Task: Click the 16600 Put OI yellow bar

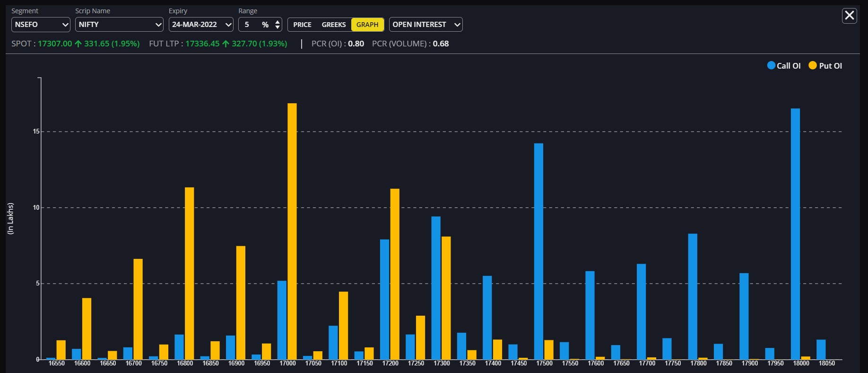Action: (87, 329)
